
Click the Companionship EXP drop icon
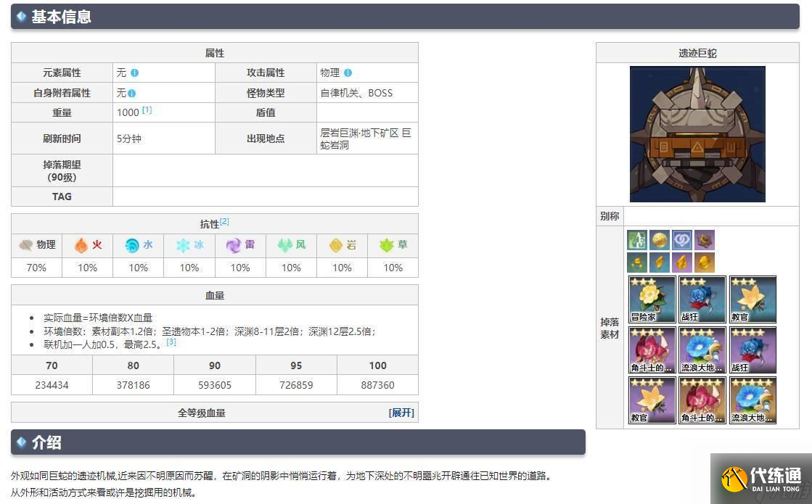pyautogui.click(x=682, y=240)
